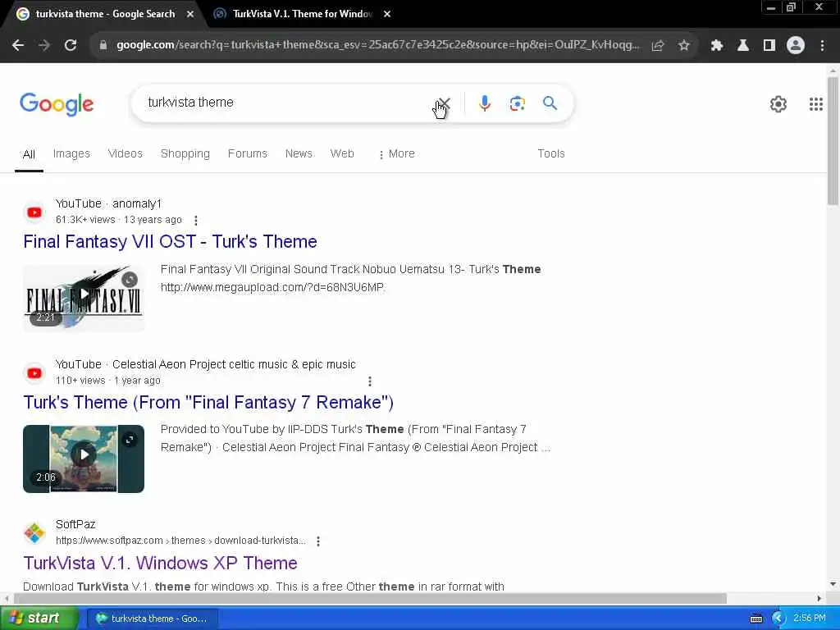Click the softpaz.com URL breadcrumb
Image resolution: width=840 pixels, height=630 pixels.
(x=180, y=541)
